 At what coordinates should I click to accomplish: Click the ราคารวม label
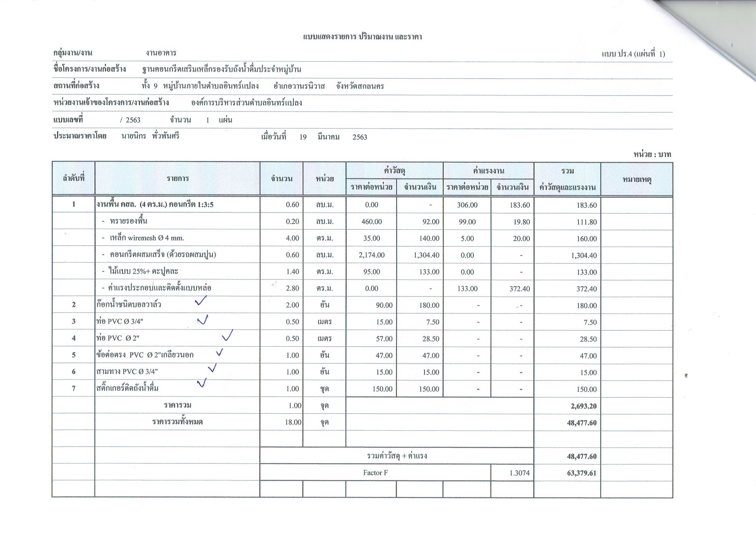pos(177,405)
